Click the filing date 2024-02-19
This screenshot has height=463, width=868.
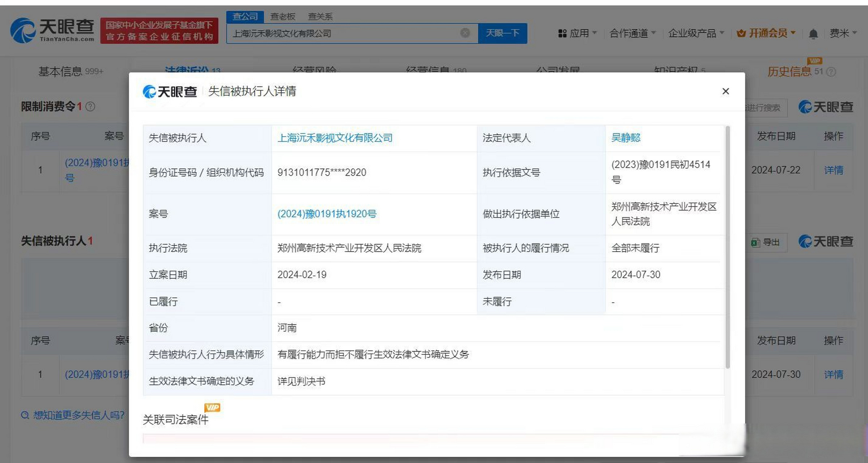pos(302,275)
